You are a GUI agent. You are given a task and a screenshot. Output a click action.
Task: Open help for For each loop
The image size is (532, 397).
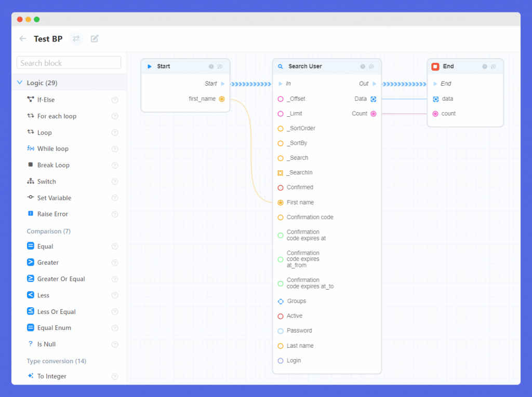115,116
